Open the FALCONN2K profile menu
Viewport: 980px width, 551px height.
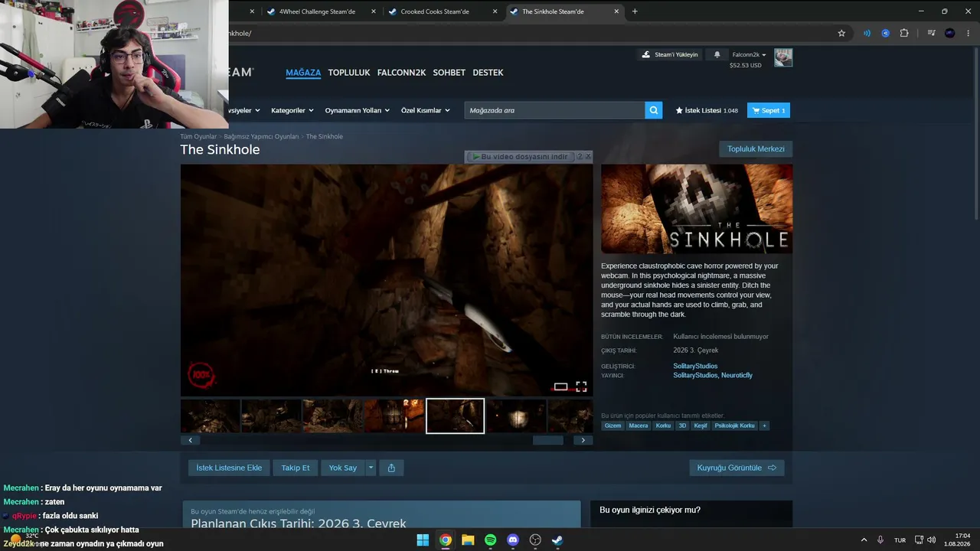click(401, 73)
